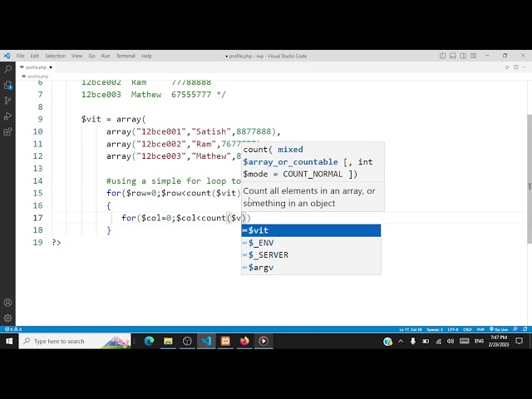Screen dimensions: 532x399
Task: Click the errors and warnings status counter
Action: click(x=13, y=329)
